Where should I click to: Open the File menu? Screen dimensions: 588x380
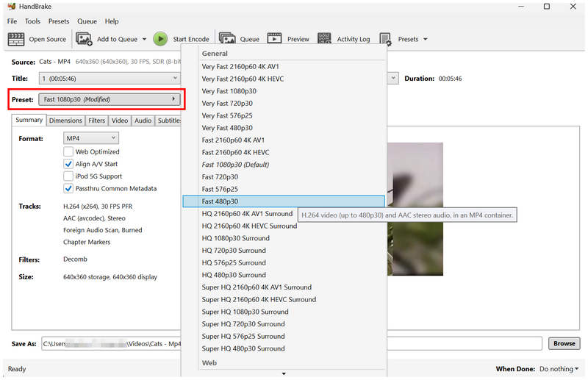point(12,21)
